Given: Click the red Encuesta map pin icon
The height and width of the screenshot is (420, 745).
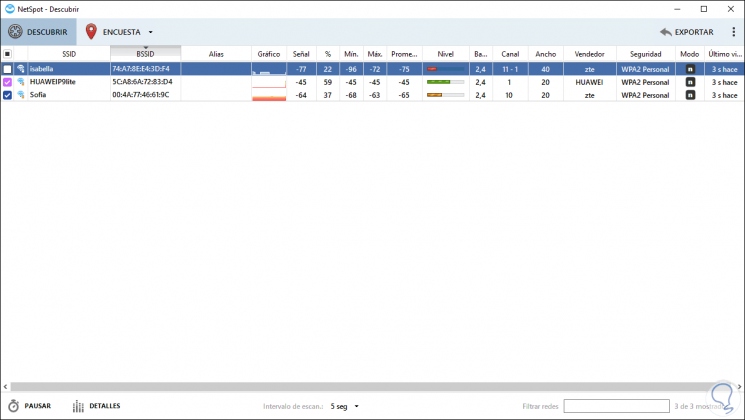Looking at the screenshot, I should tap(91, 32).
